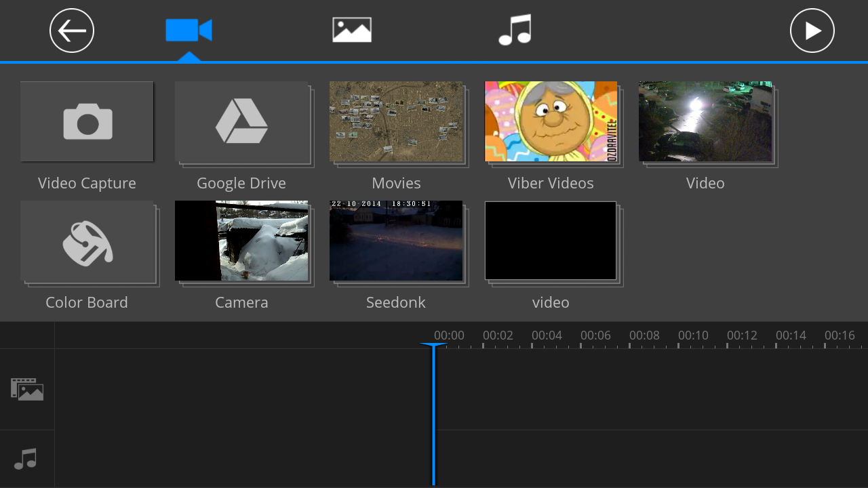The height and width of the screenshot is (488, 868).
Task: Jump to 00:04 on the timeline ruler
Action: point(547,335)
